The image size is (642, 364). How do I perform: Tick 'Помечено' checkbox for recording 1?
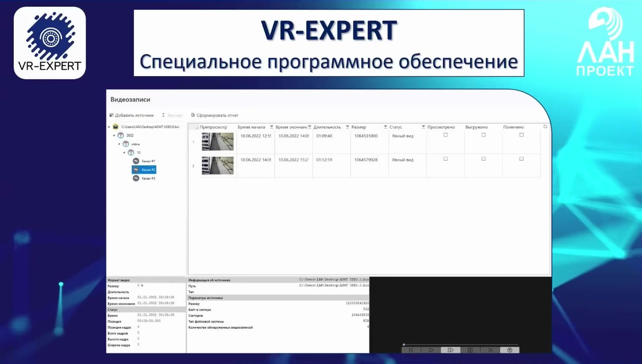[522, 135]
